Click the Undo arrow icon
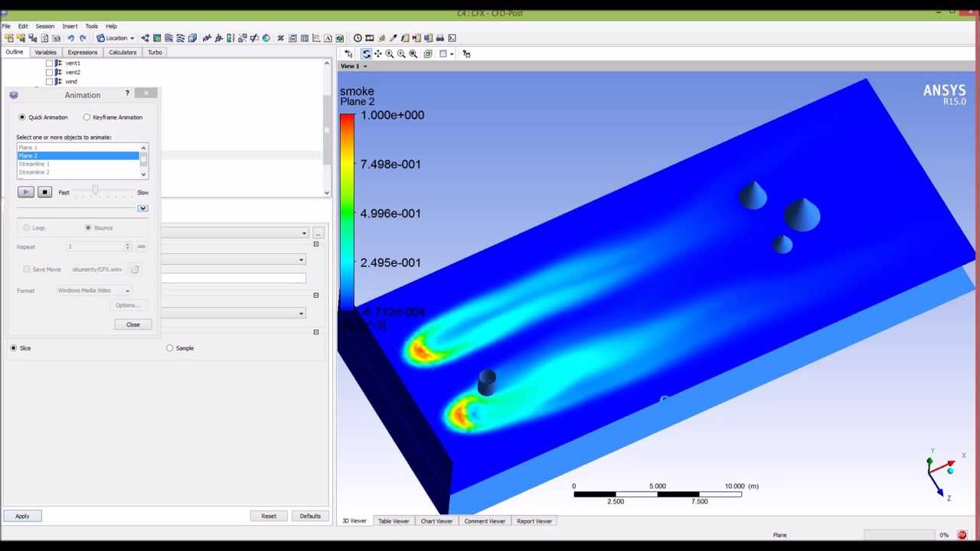 [x=70, y=37]
